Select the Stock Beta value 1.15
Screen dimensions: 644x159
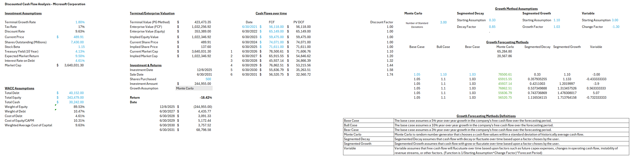tap(81, 47)
